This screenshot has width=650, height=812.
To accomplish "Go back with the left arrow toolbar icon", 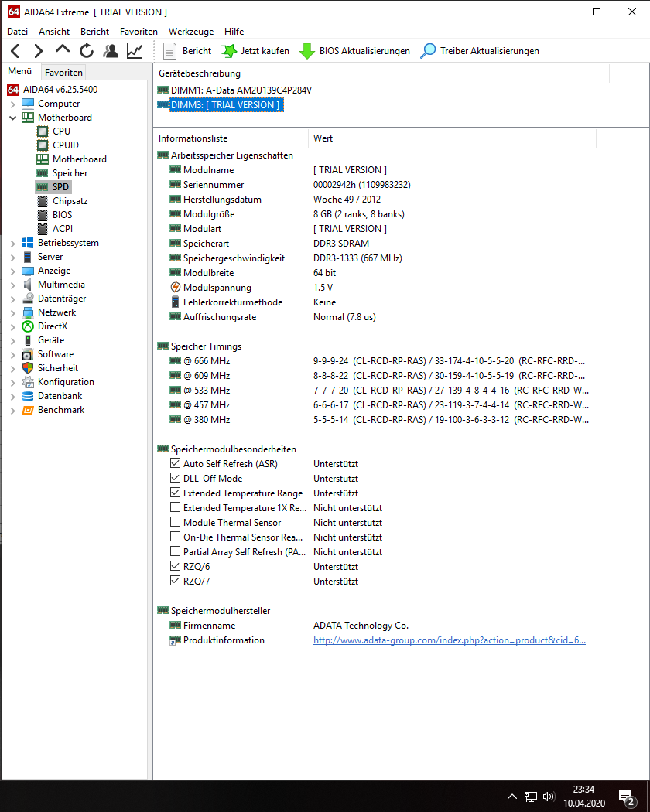I will pos(15,51).
